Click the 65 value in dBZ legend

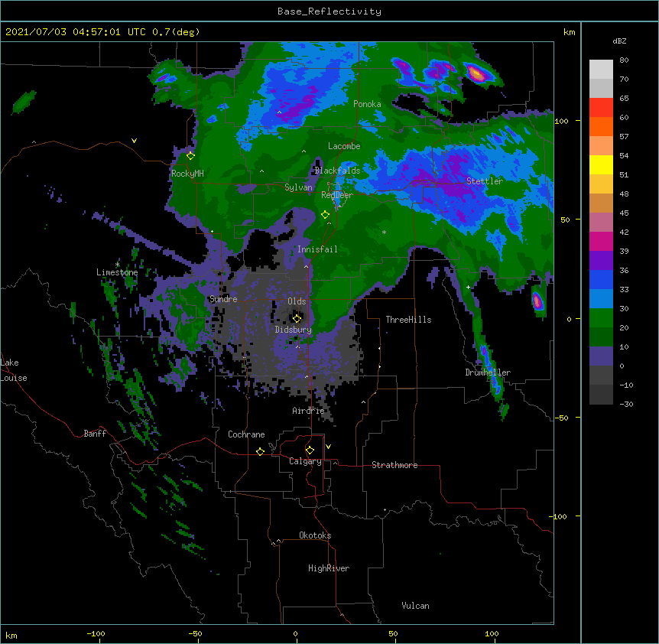[624, 99]
